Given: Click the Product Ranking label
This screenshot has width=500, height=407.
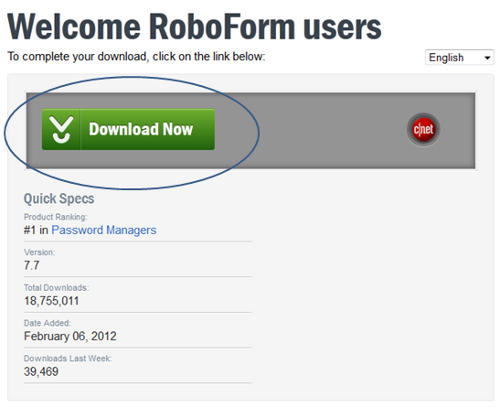Looking at the screenshot, I should 55,217.
